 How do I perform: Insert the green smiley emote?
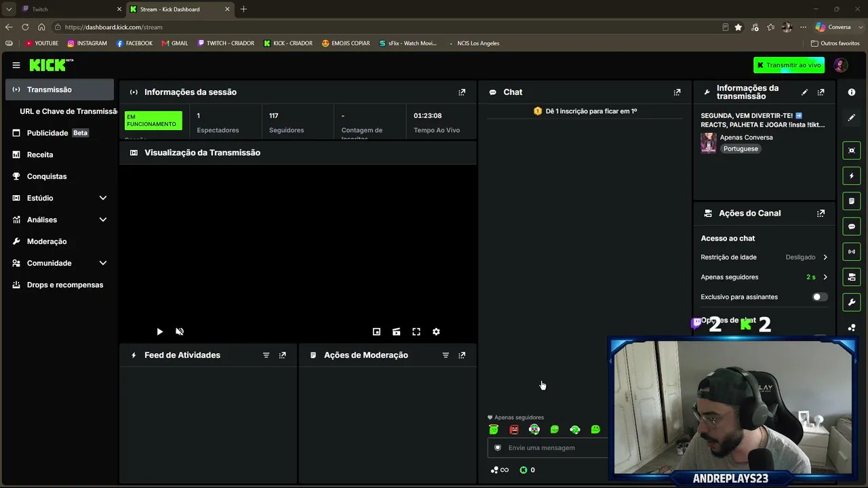[x=595, y=429]
